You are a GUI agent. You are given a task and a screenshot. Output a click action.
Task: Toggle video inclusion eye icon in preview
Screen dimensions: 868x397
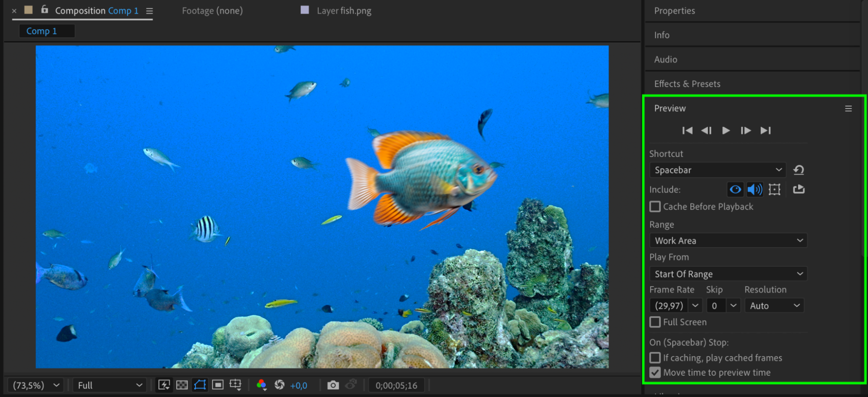[735, 189]
